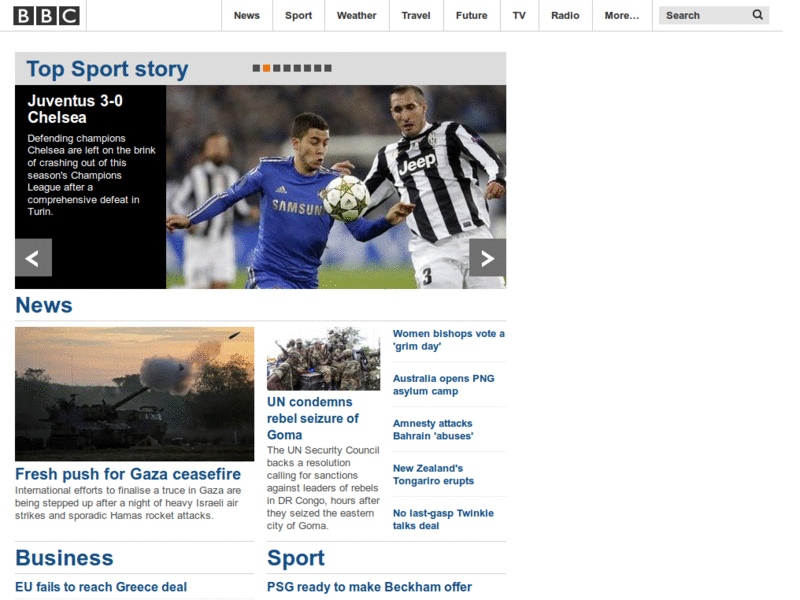
Task: Click the BBC logo
Action: point(46,16)
